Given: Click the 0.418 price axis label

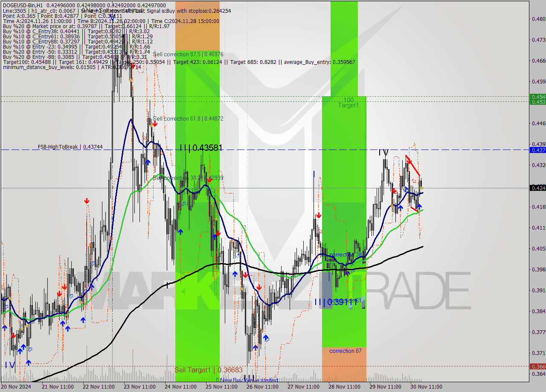Looking at the screenshot, I should coord(538,207).
